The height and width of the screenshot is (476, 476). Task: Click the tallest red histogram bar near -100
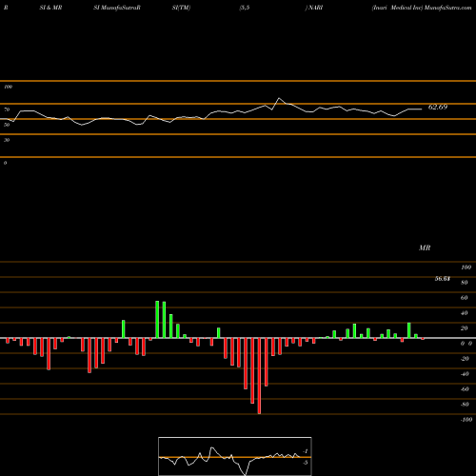[259, 376]
